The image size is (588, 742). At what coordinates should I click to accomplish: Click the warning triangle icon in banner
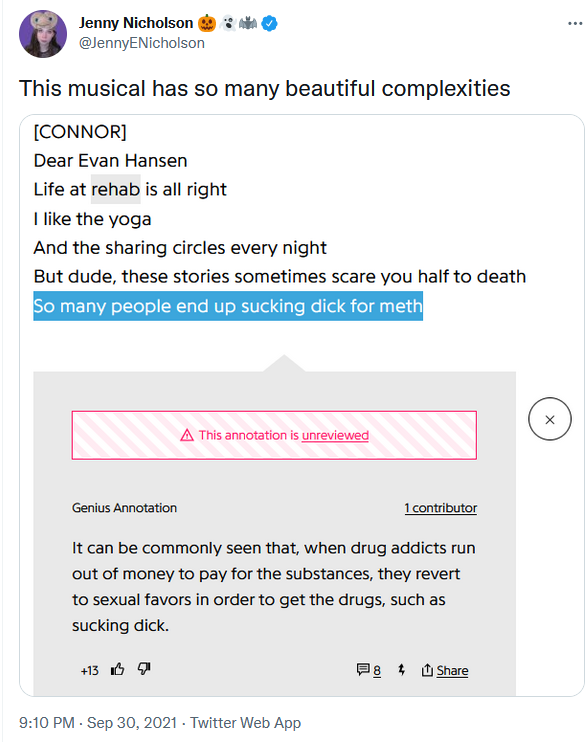click(187, 435)
